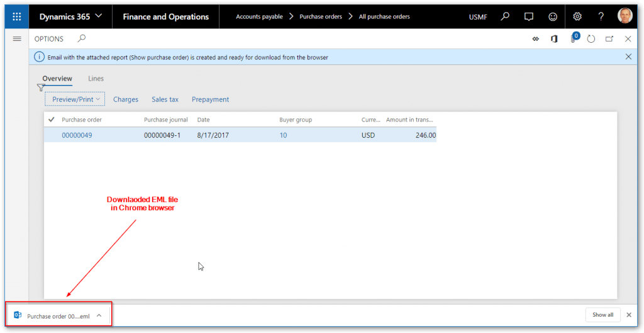
Task: Open in Microsoft Office icon
Action: click(x=554, y=39)
